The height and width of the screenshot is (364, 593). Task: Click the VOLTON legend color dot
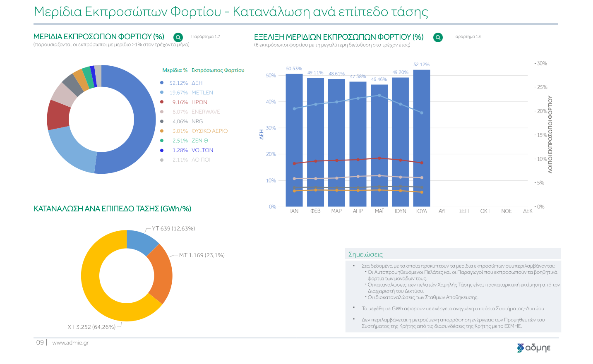point(162,150)
